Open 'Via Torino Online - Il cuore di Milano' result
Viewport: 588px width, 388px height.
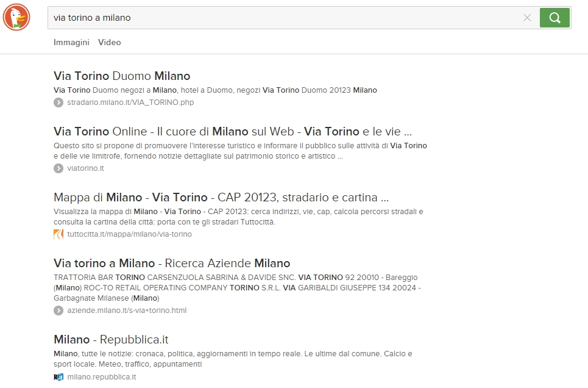233,131
